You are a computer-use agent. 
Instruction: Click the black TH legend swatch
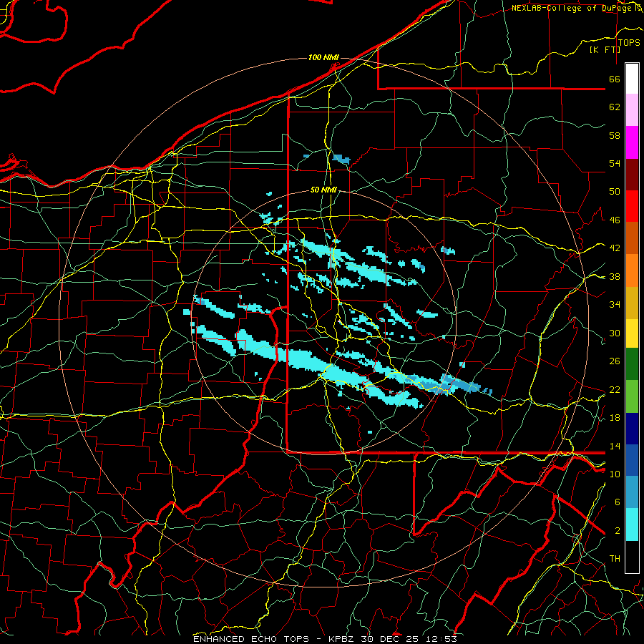click(632, 557)
